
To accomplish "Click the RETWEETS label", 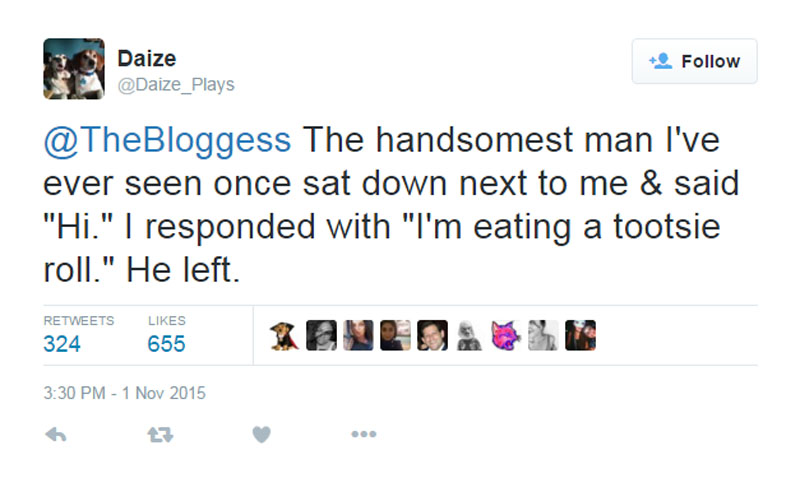I will (79, 321).
